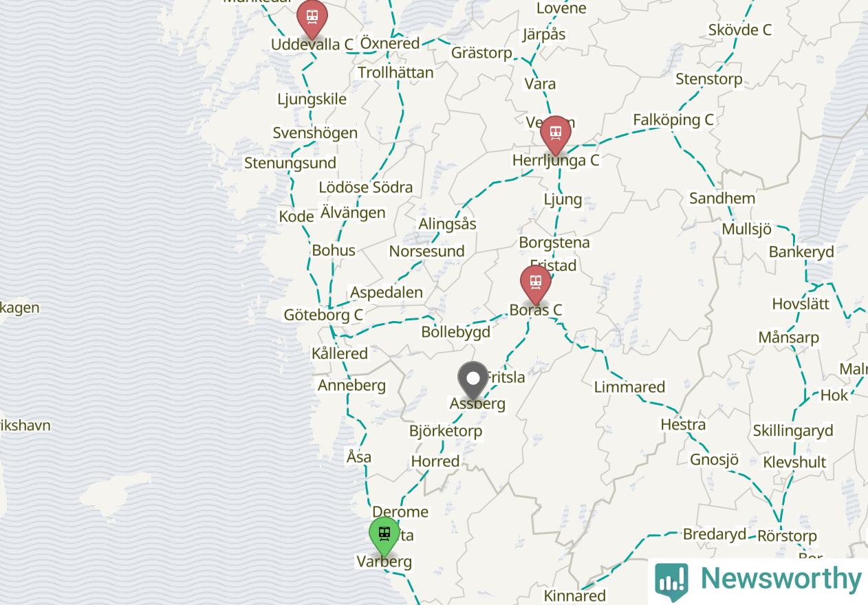The image size is (868, 605).
Task: Click the Alingsås station label
Action: (x=447, y=224)
